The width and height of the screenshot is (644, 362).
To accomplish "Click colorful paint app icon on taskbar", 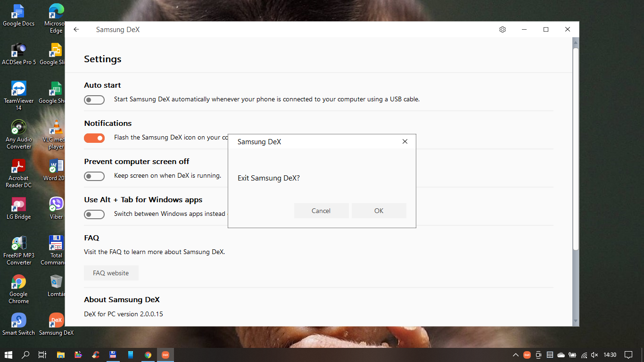I will coord(78,355).
